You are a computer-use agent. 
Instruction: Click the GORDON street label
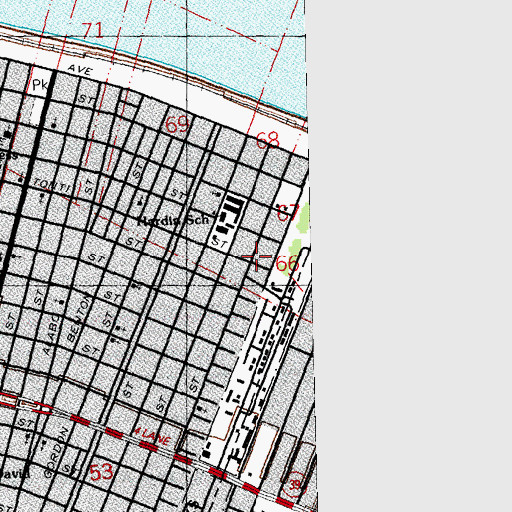pyautogui.click(x=57, y=452)
